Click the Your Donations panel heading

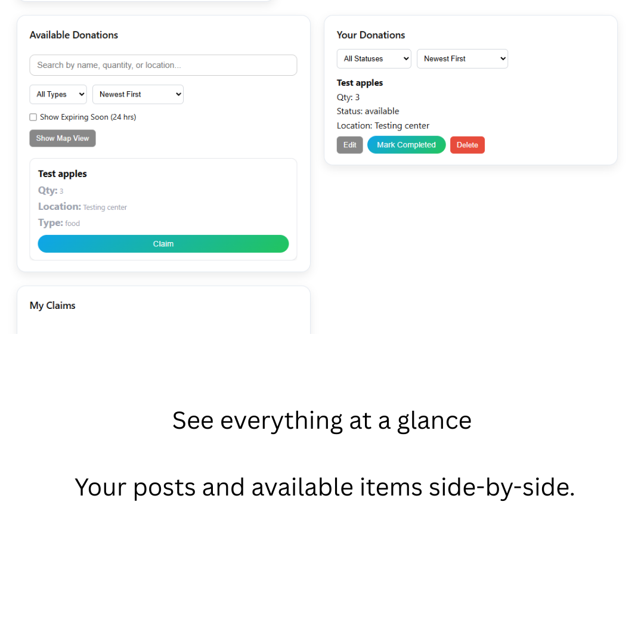point(371,35)
